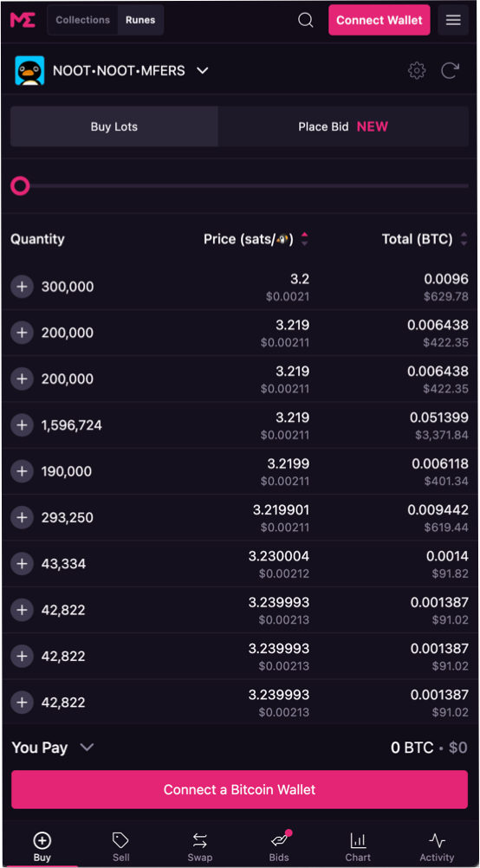This screenshot has height=868, width=480.
Task: Add the 1,596,724 quantity lot
Action: (x=23, y=425)
